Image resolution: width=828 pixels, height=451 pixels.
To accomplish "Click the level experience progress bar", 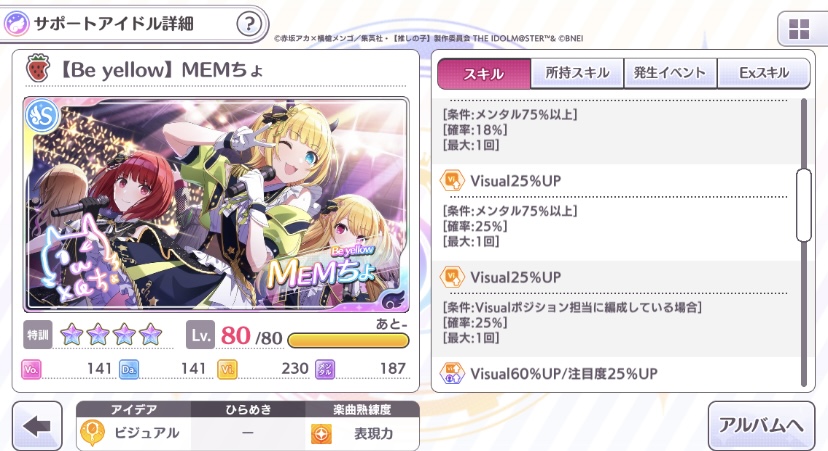I will tap(348, 340).
